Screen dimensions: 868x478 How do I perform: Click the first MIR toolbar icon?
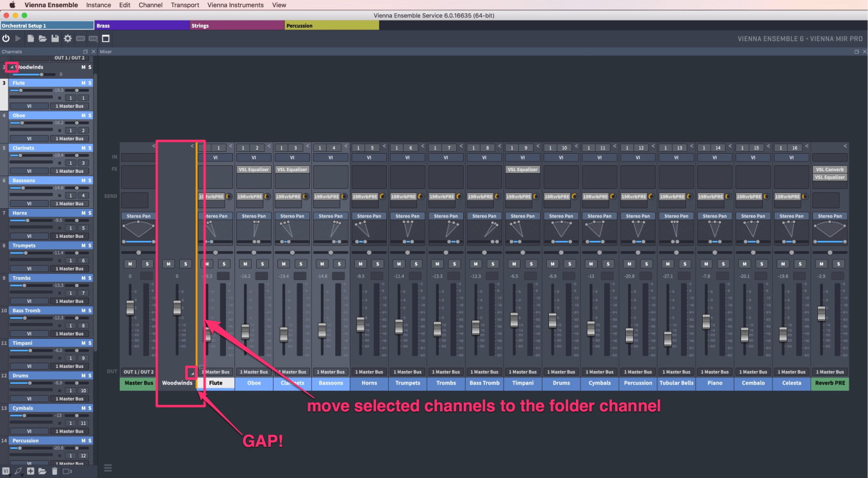80,39
